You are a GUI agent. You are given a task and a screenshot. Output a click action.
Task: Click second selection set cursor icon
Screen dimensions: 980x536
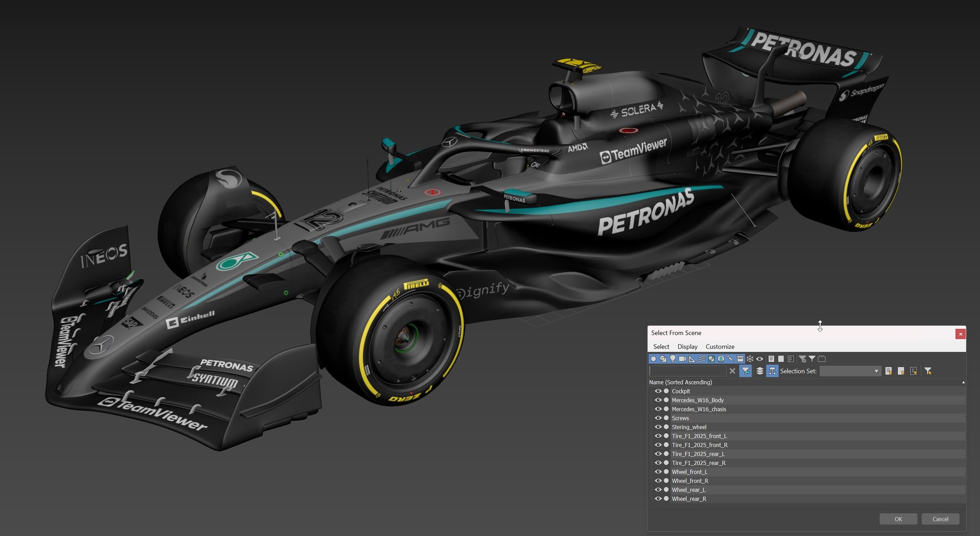pos(901,371)
